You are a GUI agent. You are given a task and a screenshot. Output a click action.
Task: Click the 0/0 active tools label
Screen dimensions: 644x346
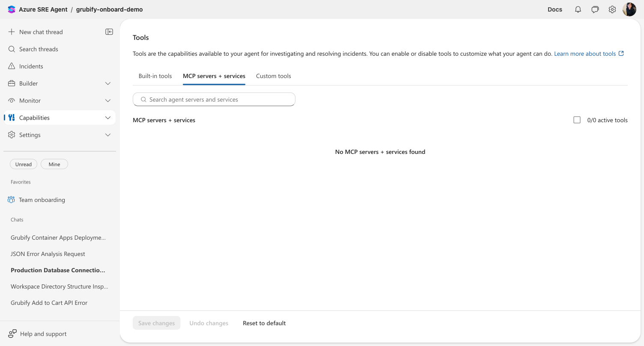coord(608,120)
